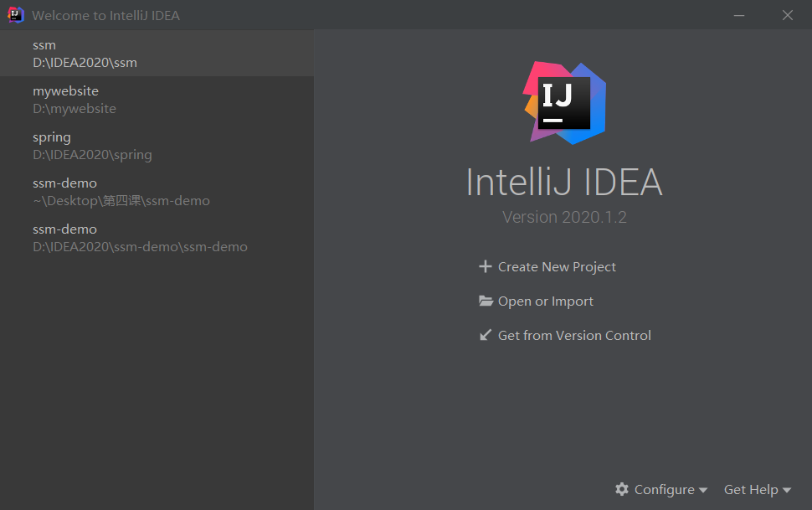
Task: Open ssm-demo project in D:\IDEA2020\ssm-demo
Action: coord(157,238)
